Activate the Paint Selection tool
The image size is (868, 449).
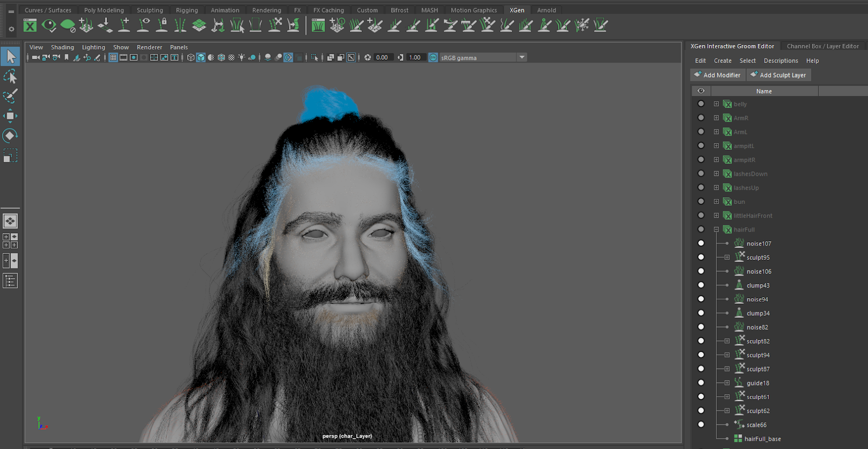pyautogui.click(x=10, y=96)
